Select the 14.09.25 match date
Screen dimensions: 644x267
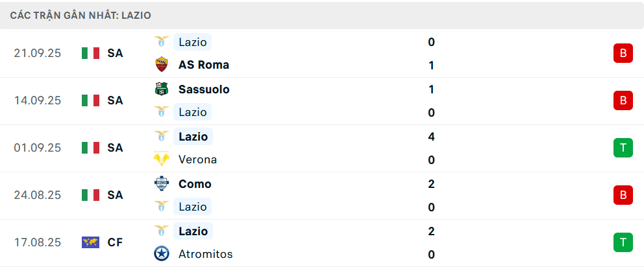click(37, 100)
